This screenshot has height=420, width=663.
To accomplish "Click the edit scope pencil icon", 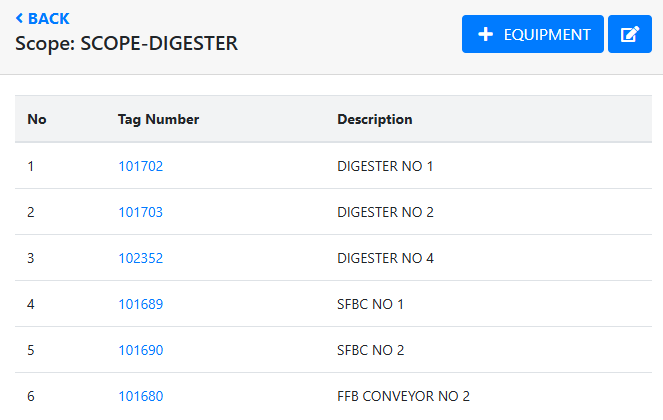I will coord(629,34).
